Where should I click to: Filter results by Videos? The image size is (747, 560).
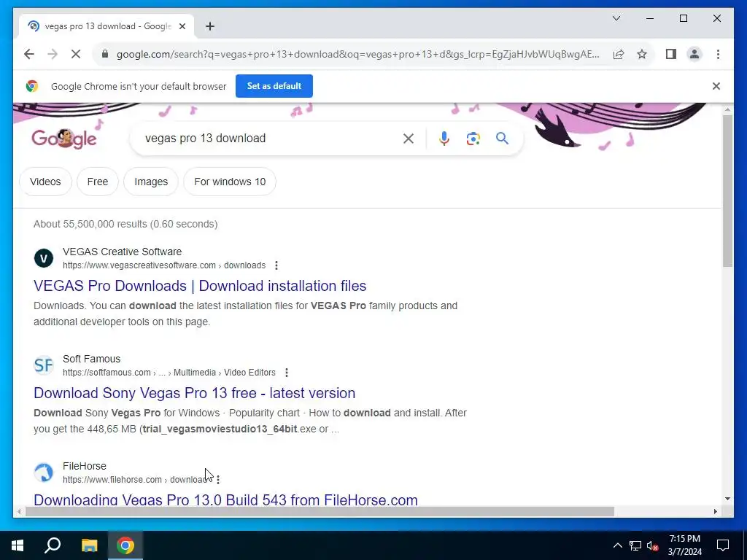point(45,182)
